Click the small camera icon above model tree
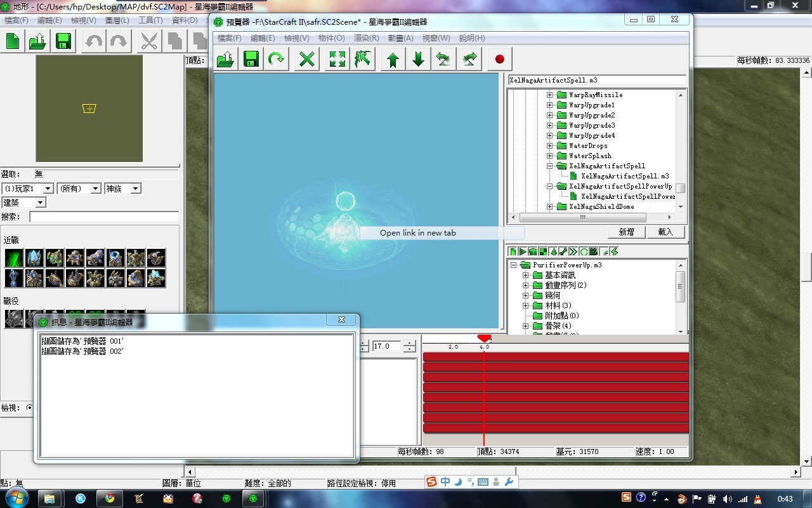812x508 pixels. tap(594, 252)
